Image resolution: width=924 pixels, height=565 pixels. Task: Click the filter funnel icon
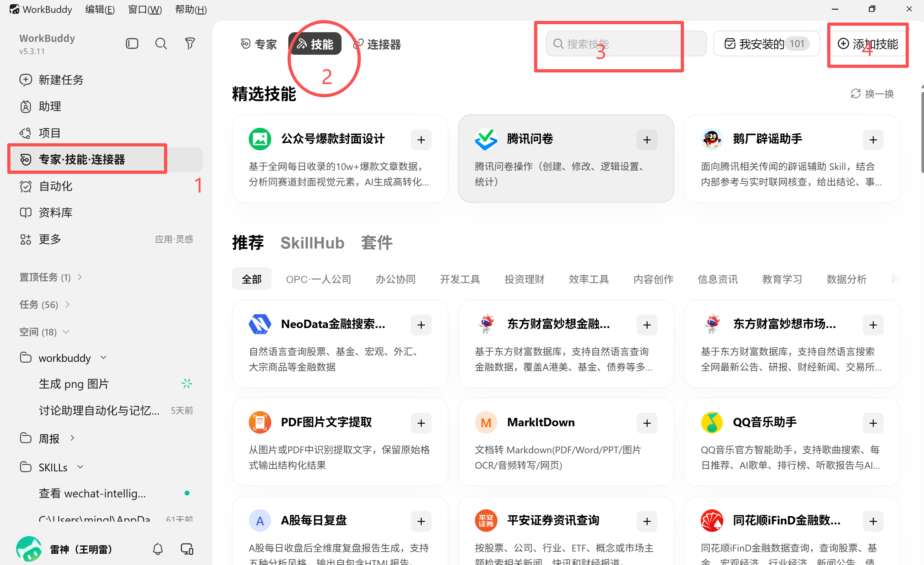[x=190, y=44]
